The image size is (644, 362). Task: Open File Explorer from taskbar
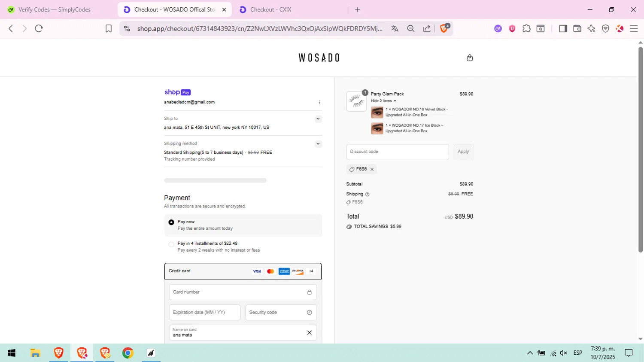point(35,353)
